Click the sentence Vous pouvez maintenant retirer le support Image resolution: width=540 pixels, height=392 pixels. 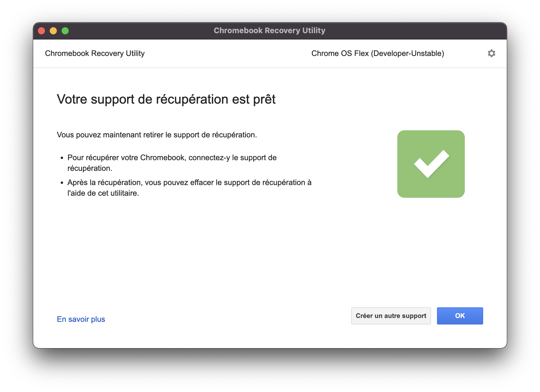(x=157, y=135)
